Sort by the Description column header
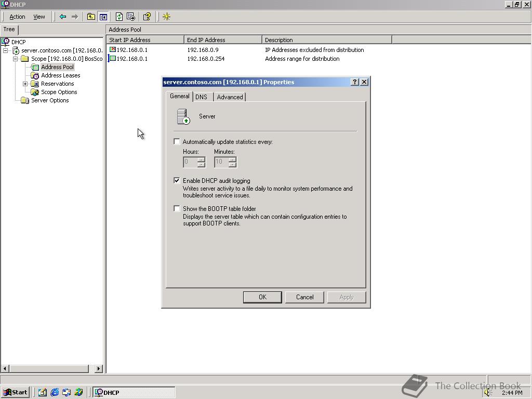 (x=327, y=39)
